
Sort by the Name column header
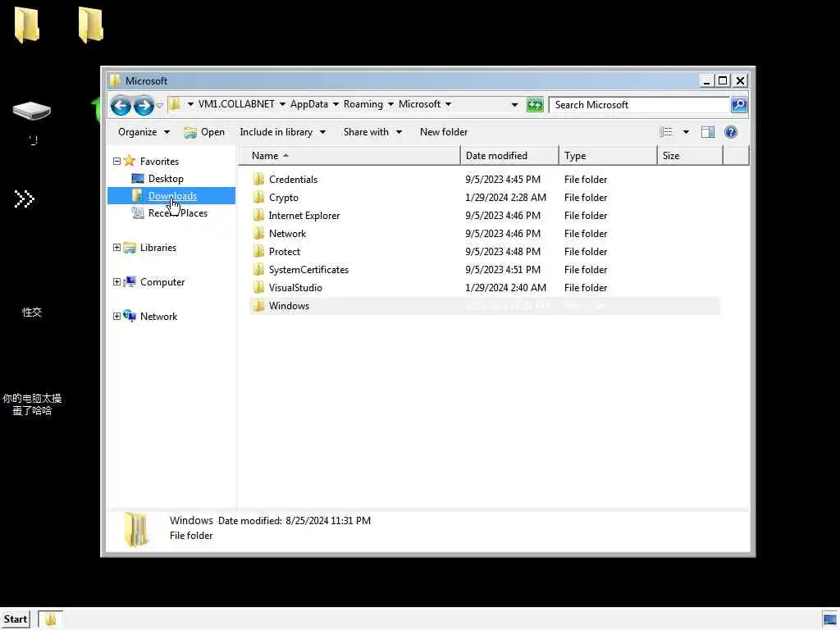click(x=349, y=155)
